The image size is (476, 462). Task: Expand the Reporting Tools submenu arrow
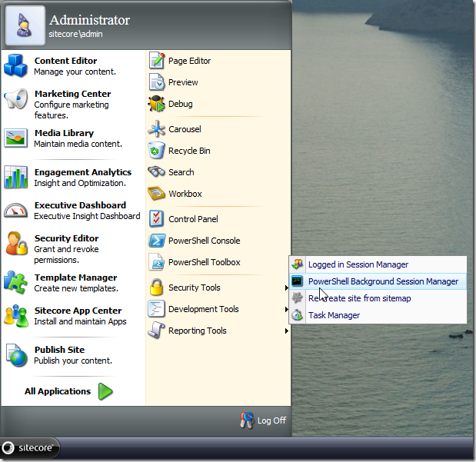point(286,331)
